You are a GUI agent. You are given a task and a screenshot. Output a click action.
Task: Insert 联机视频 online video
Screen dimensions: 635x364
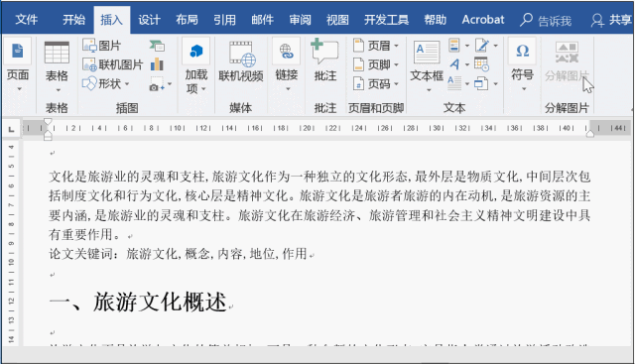click(241, 61)
